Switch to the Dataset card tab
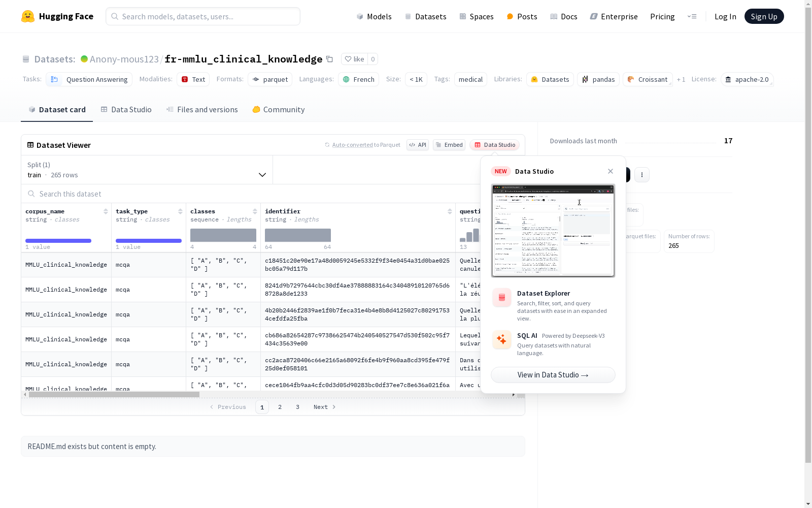This screenshot has width=812, height=508. pos(57,109)
